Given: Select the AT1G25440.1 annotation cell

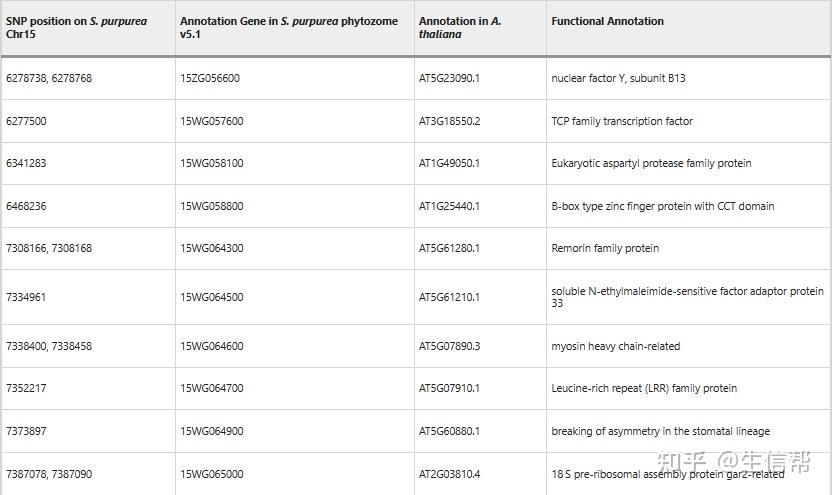Looking at the screenshot, I should pos(449,206).
